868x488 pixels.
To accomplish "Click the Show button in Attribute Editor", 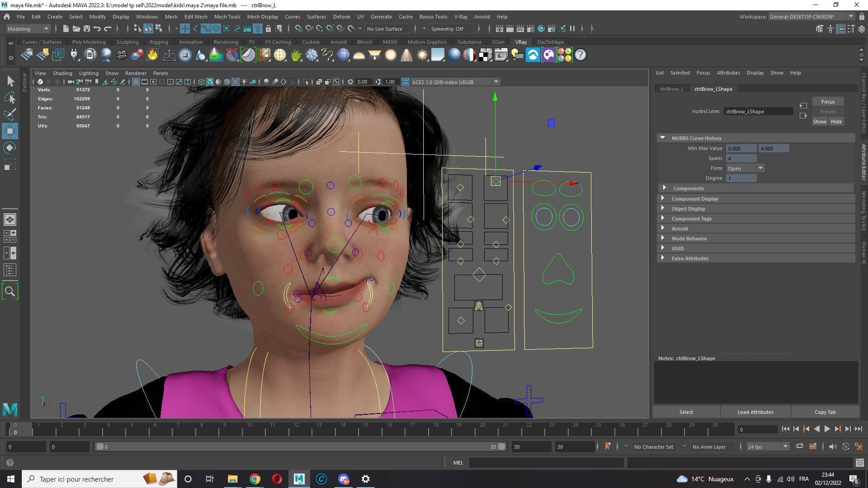I will tap(820, 122).
